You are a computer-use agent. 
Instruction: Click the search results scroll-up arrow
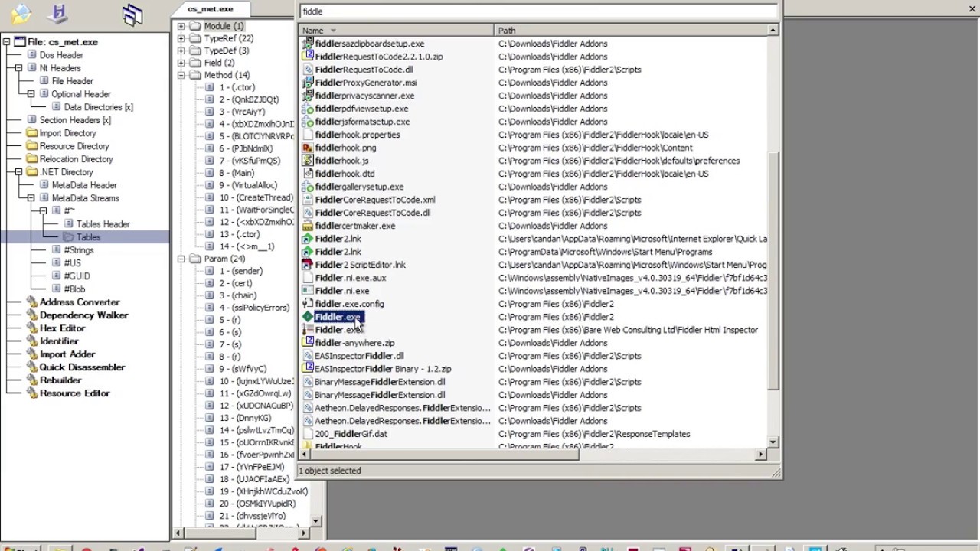773,31
